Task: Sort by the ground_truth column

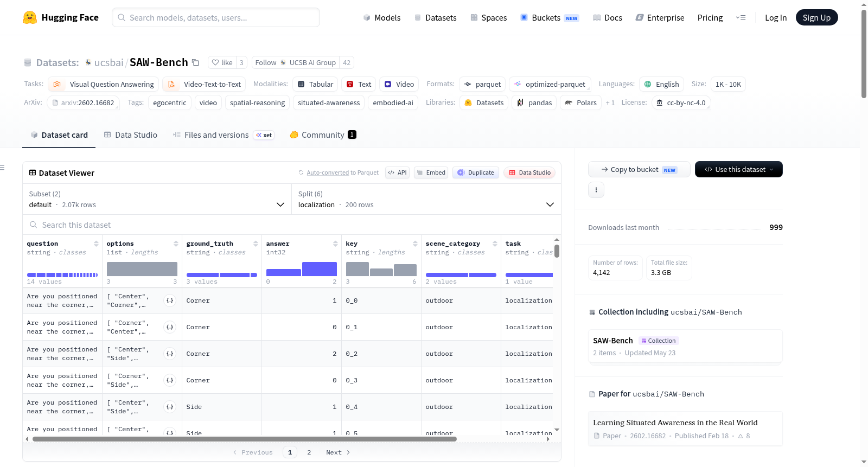Action: pos(256,244)
